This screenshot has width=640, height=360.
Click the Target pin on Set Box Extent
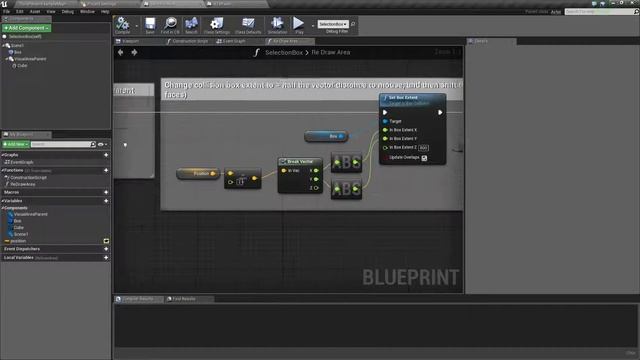385,121
